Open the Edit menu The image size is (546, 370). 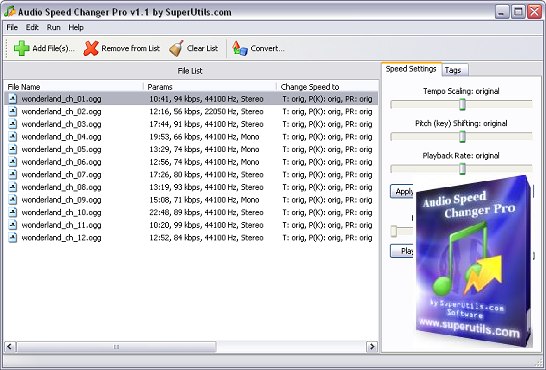coord(32,27)
